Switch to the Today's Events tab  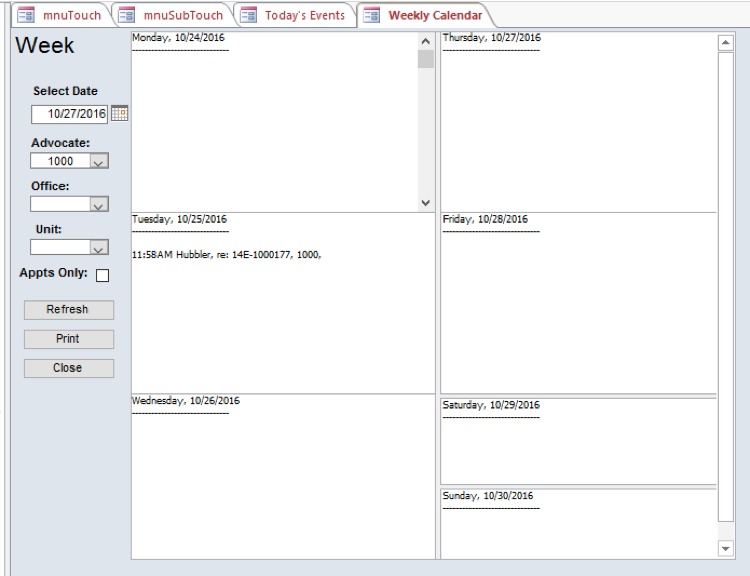(x=304, y=15)
